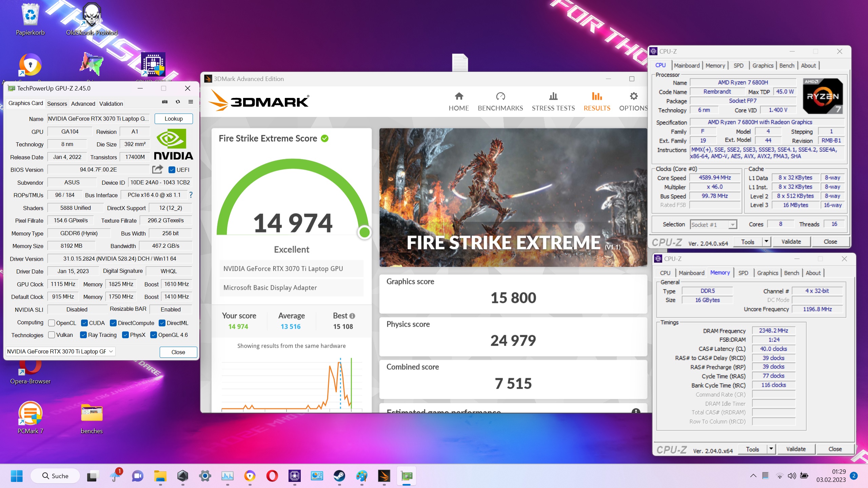Expand Tools dropdown arrow in lower CPU-Z
868x488 pixels.
pyautogui.click(x=771, y=449)
